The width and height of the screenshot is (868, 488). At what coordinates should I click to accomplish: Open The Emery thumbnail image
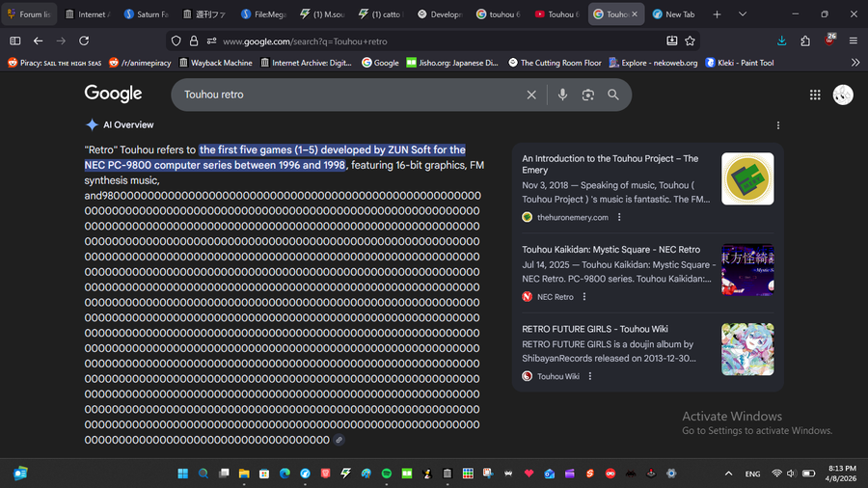[x=747, y=178]
